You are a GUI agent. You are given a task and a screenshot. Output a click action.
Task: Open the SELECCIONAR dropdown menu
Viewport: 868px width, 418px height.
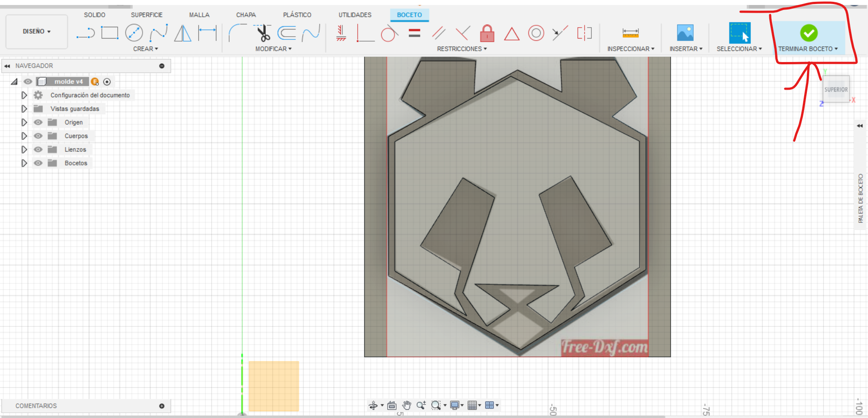pyautogui.click(x=739, y=49)
